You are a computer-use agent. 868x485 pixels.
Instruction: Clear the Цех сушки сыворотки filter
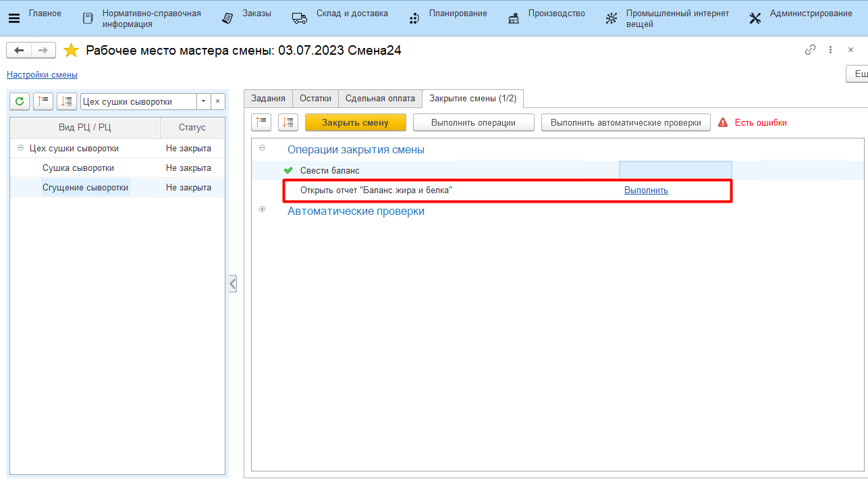pyautogui.click(x=217, y=101)
